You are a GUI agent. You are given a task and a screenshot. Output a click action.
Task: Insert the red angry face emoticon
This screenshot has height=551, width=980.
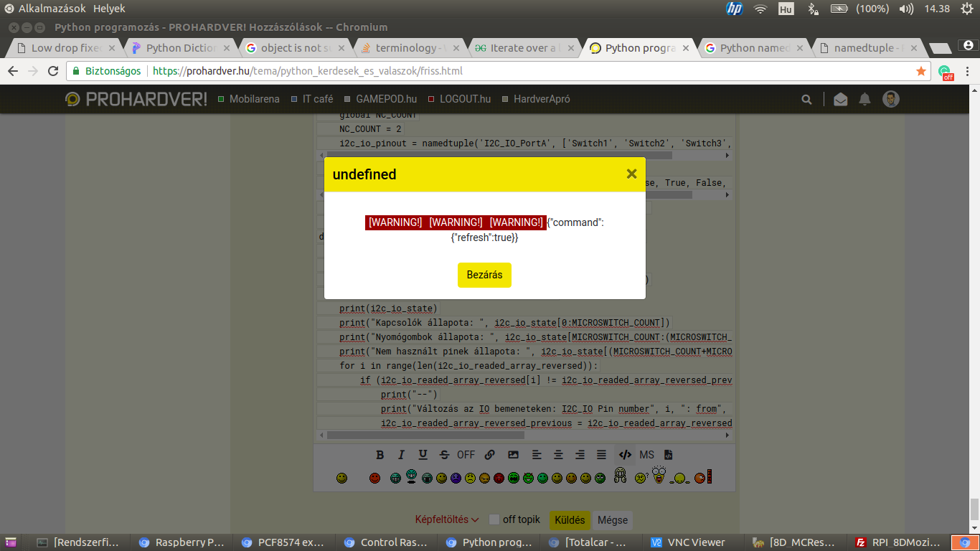click(x=374, y=478)
